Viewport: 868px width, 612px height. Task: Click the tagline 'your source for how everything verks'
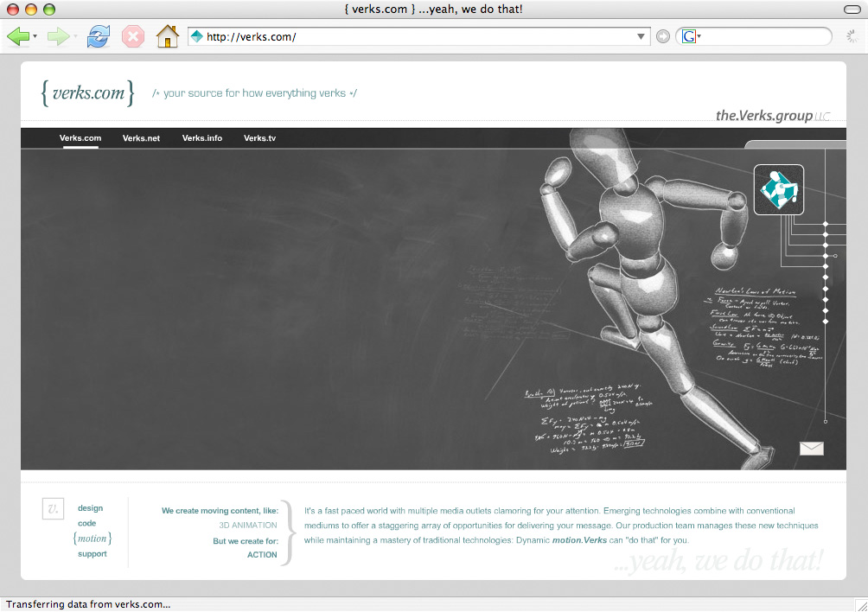point(255,93)
